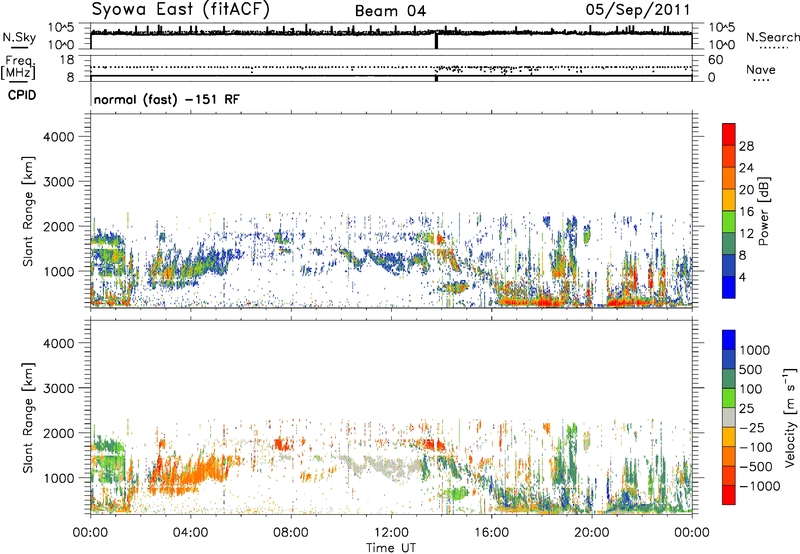800x554 pixels.
Task: Click the "Time UT" axis label
Action: click(391, 548)
